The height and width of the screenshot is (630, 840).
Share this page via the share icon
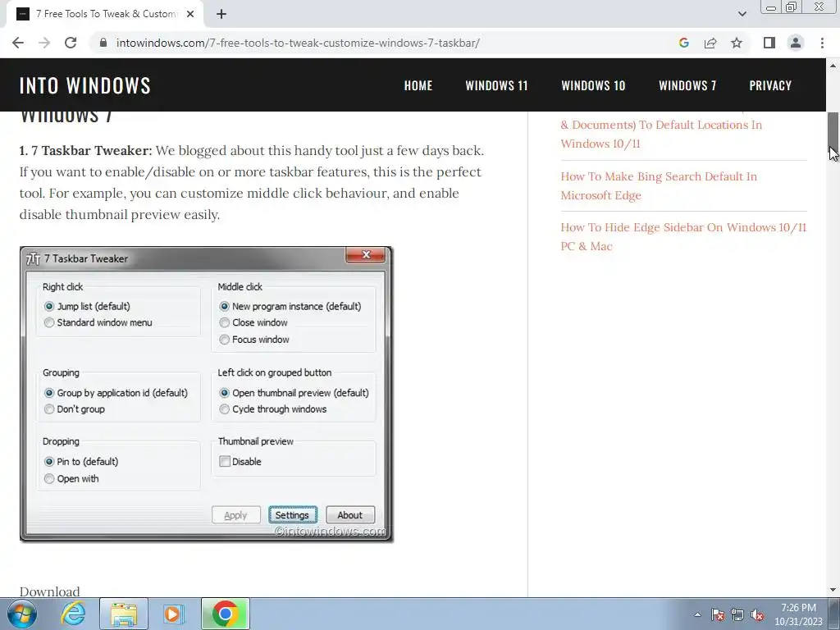(x=710, y=43)
